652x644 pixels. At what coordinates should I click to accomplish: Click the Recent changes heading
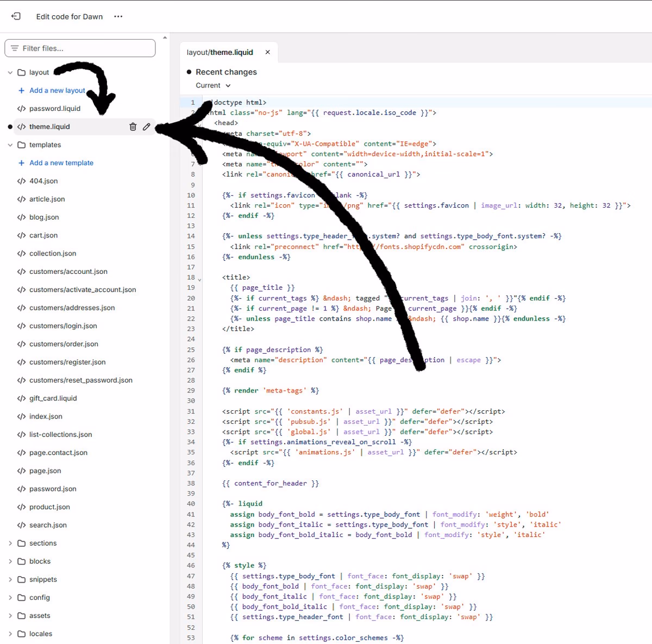tap(226, 72)
